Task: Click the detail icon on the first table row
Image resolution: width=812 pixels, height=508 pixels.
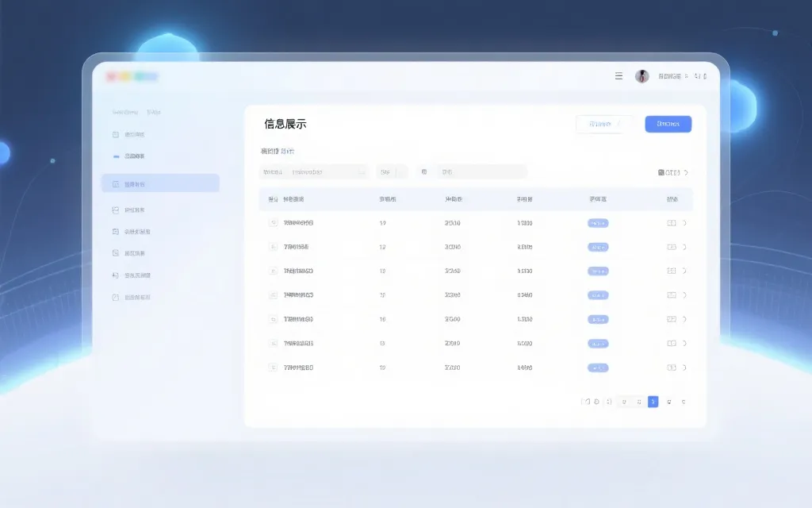Action: point(670,223)
